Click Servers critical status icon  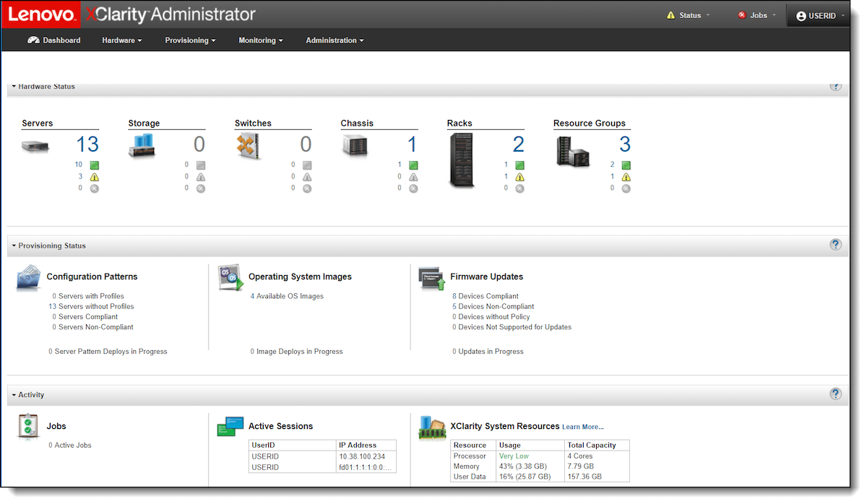coord(94,188)
